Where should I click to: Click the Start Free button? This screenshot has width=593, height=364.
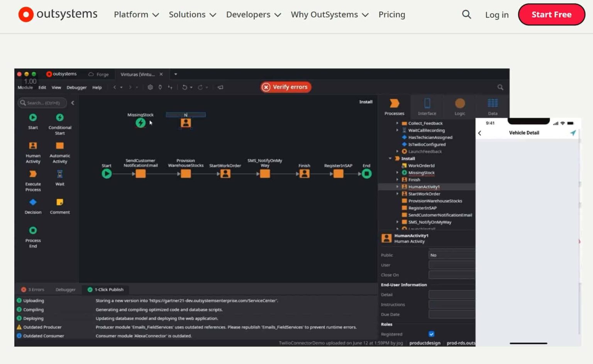click(551, 14)
